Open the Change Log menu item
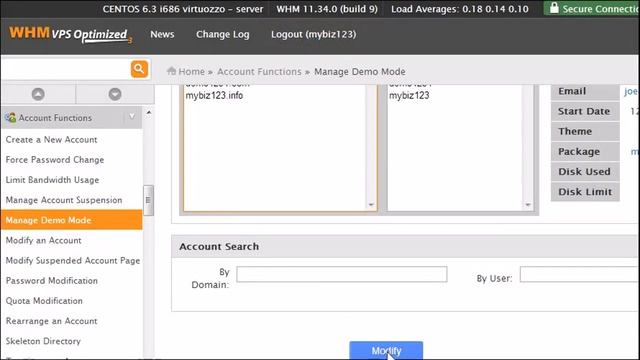The width and height of the screenshot is (640, 360). [222, 34]
